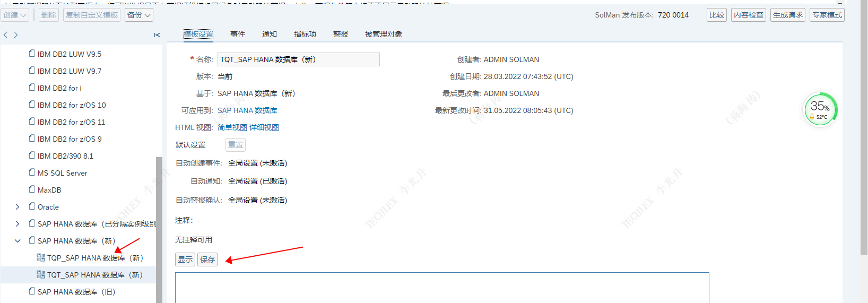868x303 pixels.
Task: Go back with the left arrow icon
Action: [x=5, y=35]
